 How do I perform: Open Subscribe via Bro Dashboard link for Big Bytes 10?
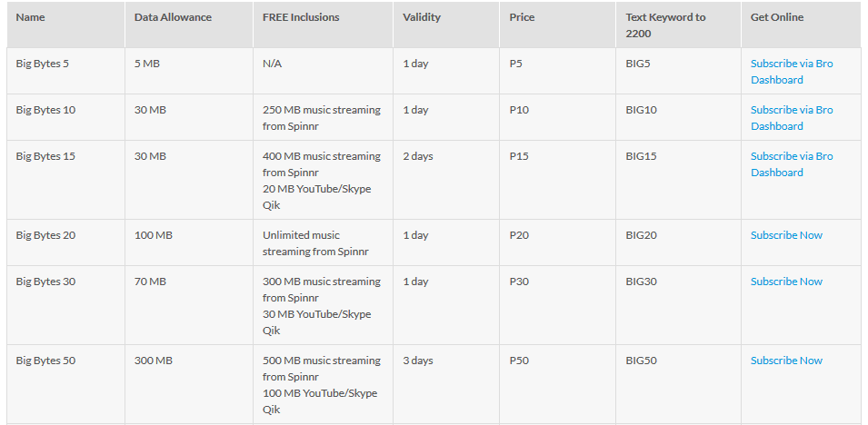pos(791,118)
